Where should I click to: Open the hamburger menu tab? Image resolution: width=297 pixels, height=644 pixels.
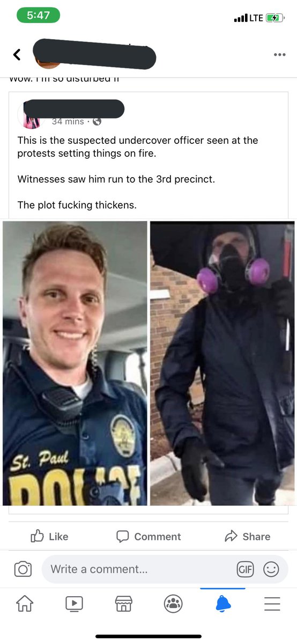272,604
